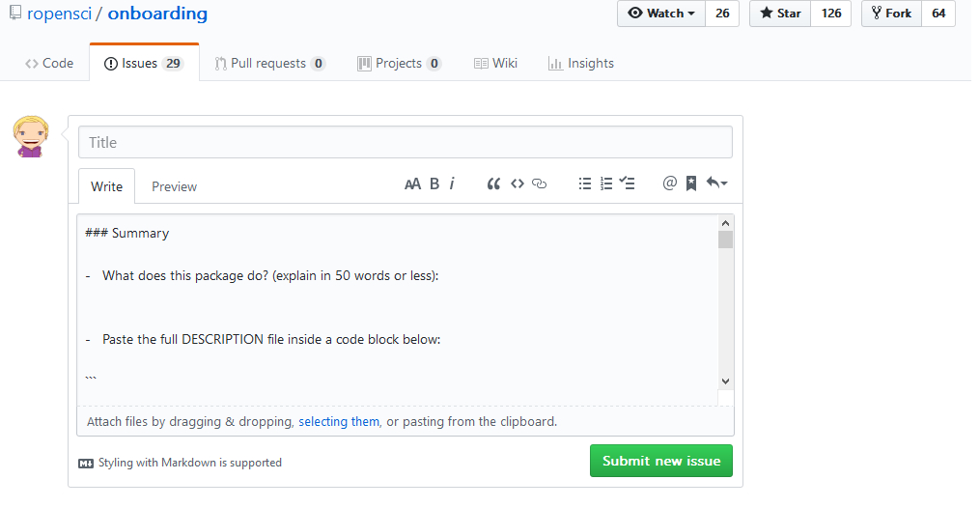
Task: Insert code with the angle brackets icon
Action: click(517, 183)
